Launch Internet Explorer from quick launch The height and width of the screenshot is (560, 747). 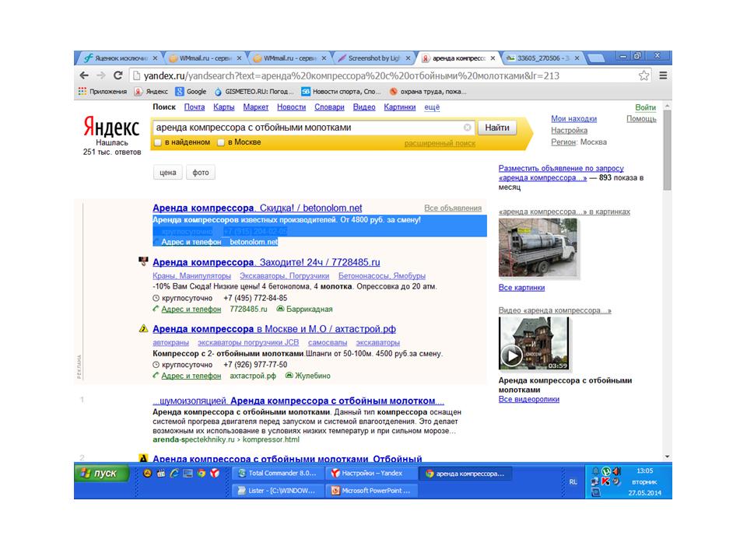click(x=174, y=473)
